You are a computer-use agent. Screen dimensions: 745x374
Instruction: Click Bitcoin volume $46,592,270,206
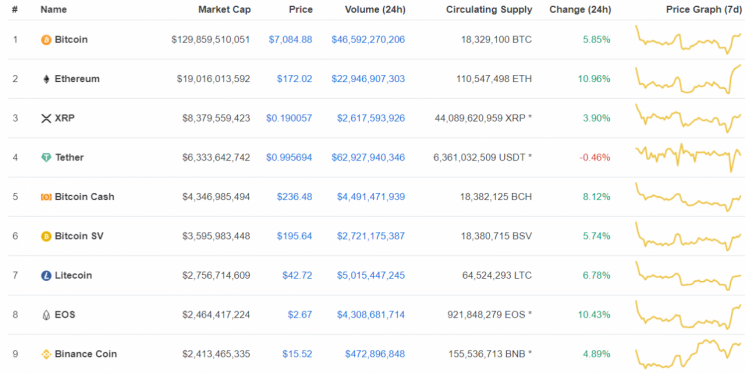pyautogui.click(x=368, y=40)
